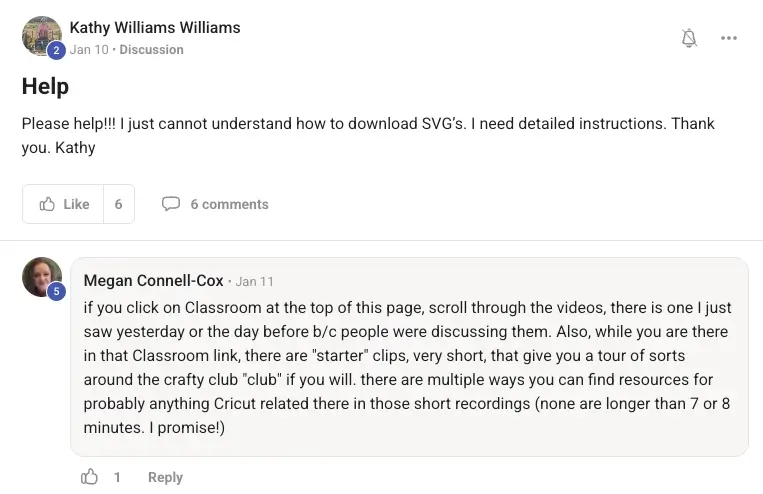Viewport: 763px width, 494px height.
Task: Like Megan's comment with thumbs-up icon
Action: click(x=90, y=477)
